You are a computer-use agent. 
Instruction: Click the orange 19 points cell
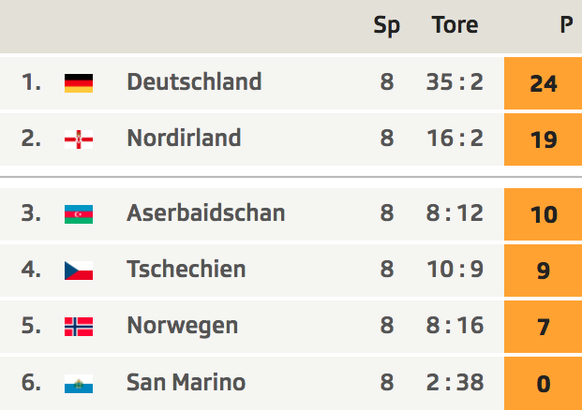click(543, 140)
